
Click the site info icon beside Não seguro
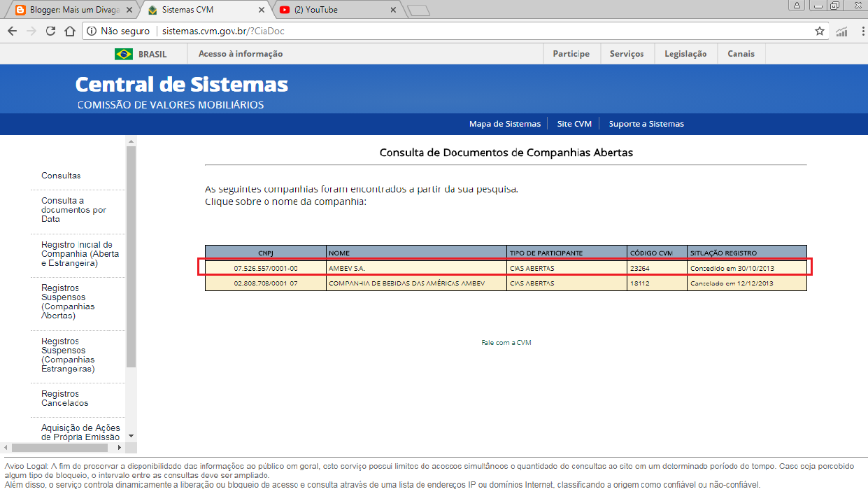(x=92, y=31)
